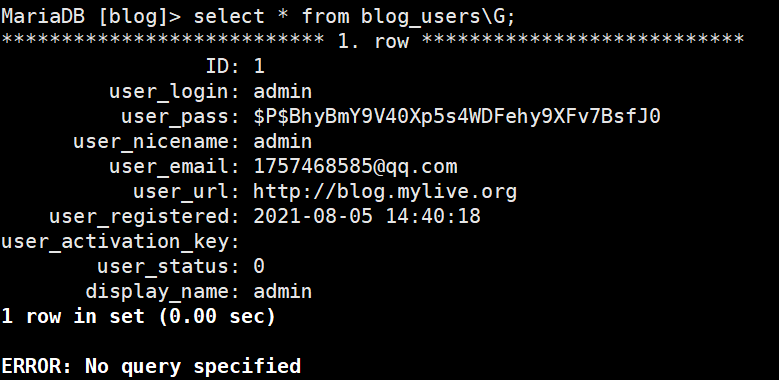
Task: Click the '1 row in set' result line
Action: pyautogui.click(x=138, y=316)
